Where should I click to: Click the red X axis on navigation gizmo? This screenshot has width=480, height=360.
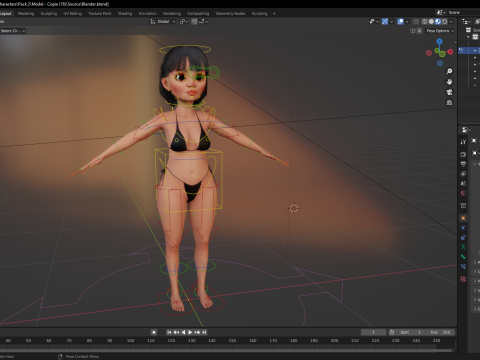[451, 52]
